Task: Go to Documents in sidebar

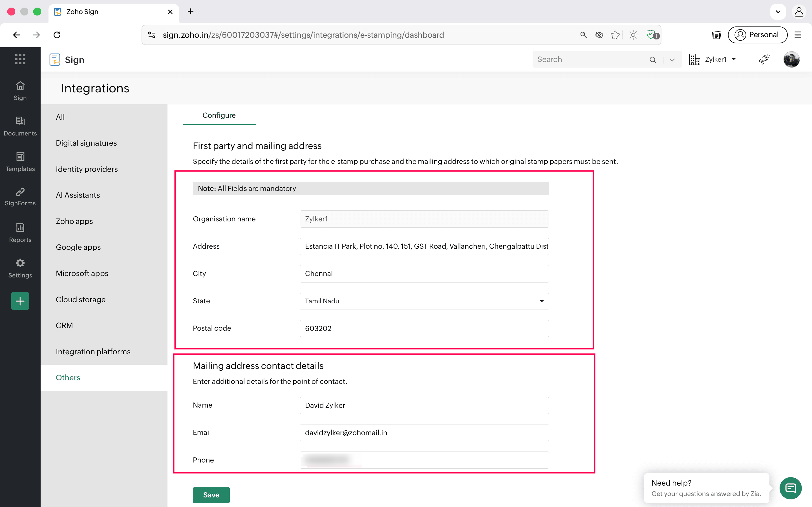Action: coord(20,126)
